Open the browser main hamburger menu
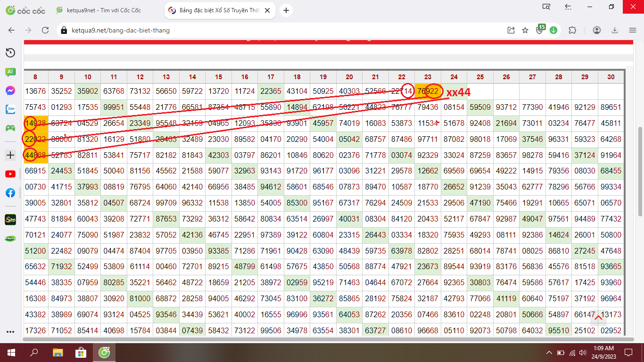This screenshot has width=644, height=362. coord(633,30)
